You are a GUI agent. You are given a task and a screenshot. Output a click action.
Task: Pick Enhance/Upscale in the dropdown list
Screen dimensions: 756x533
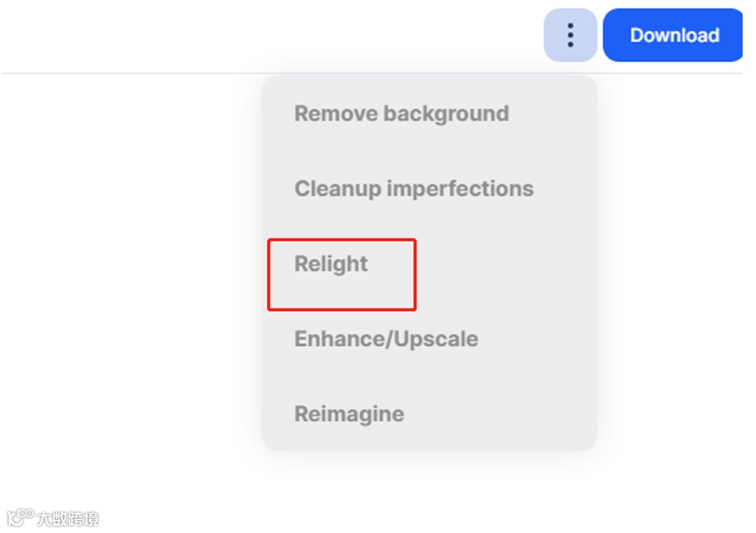[385, 339]
